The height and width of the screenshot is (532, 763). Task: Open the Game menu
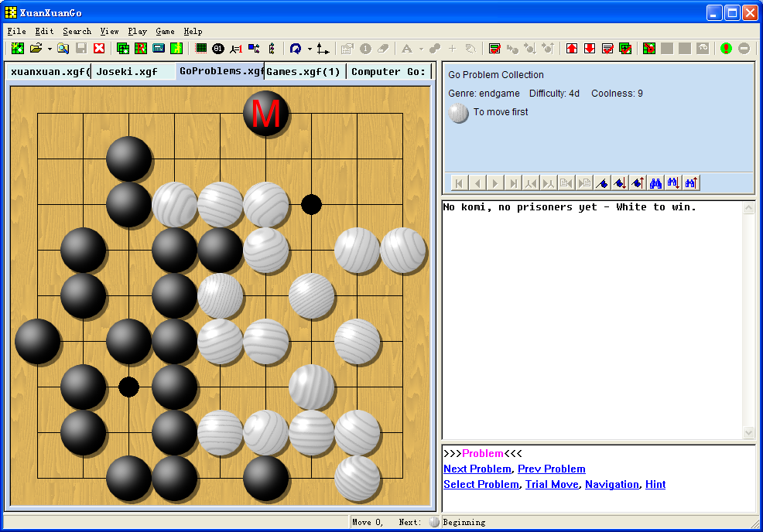point(165,31)
